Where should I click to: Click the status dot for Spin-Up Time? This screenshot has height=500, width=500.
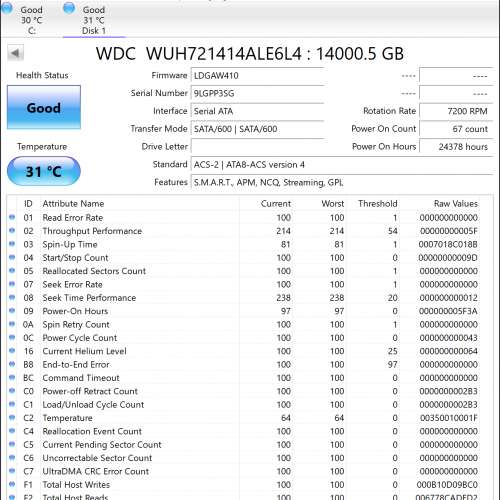[12, 244]
